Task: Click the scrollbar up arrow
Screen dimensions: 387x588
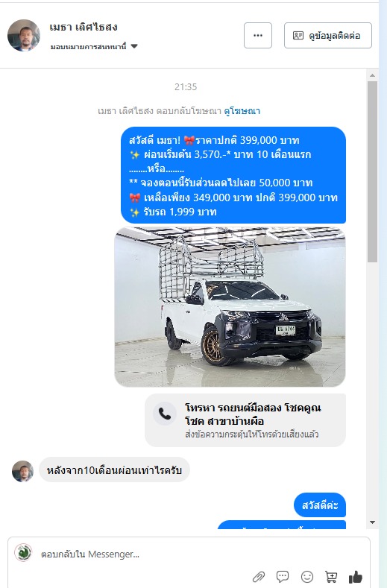Action: (x=372, y=75)
